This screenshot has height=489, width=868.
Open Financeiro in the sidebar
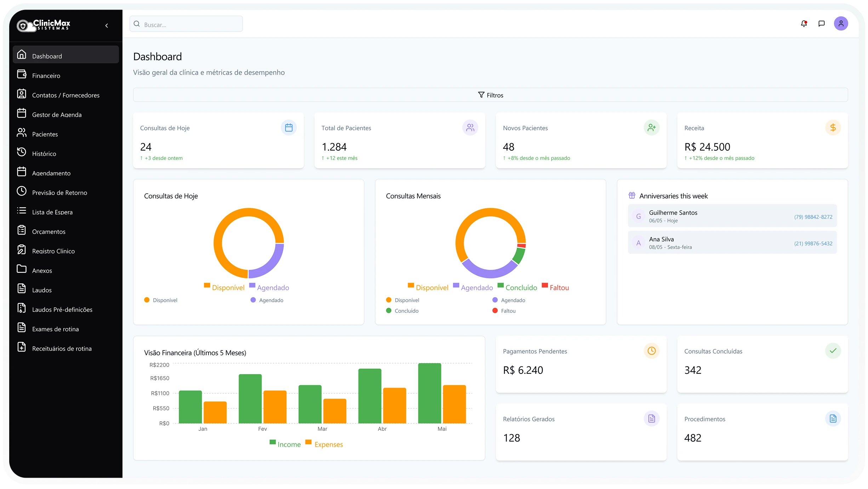46,76
